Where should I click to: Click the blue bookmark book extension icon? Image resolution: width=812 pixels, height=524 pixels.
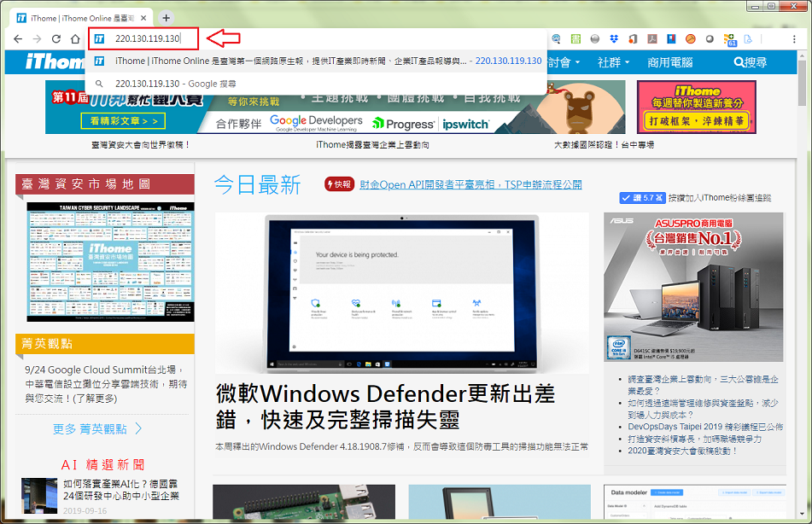pos(671,39)
